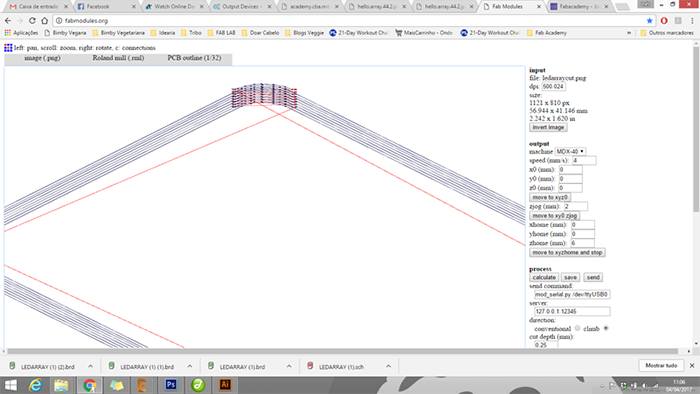Reload the page with refresh icon
The height and width of the screenshot is (394, 700).
tap(32, 21)
